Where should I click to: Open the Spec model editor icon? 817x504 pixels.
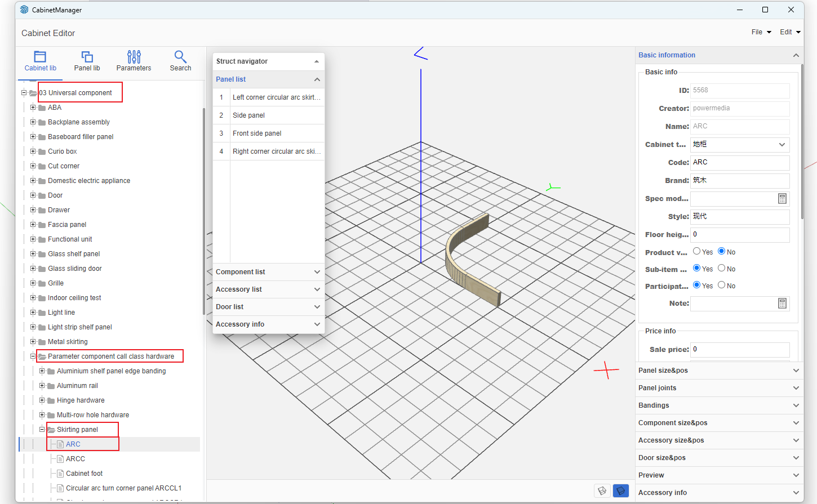(782, 199)
